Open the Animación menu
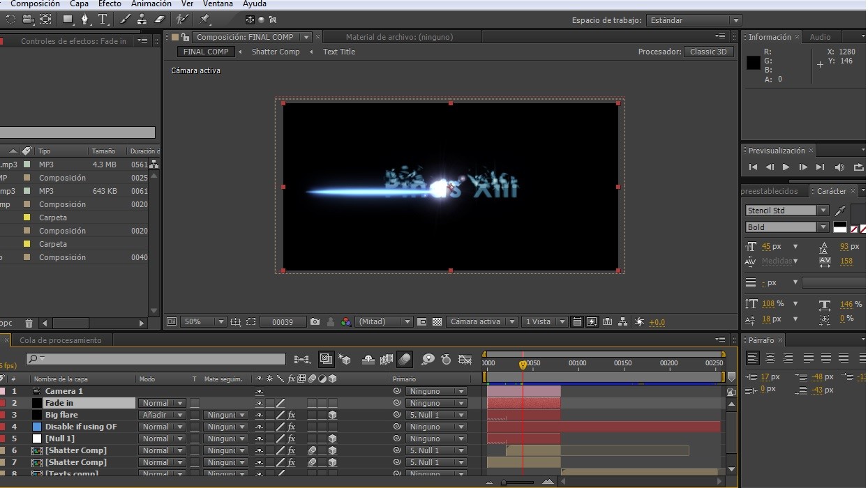 151,3
